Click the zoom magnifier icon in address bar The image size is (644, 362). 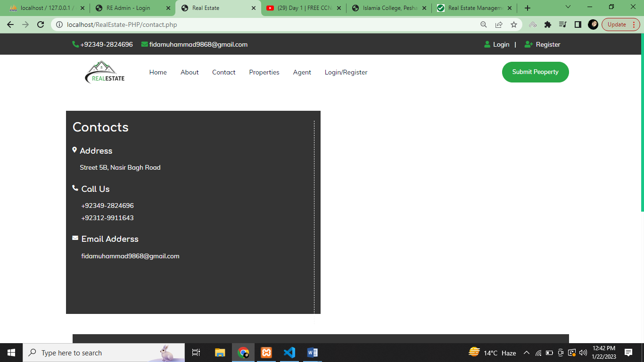484,25
